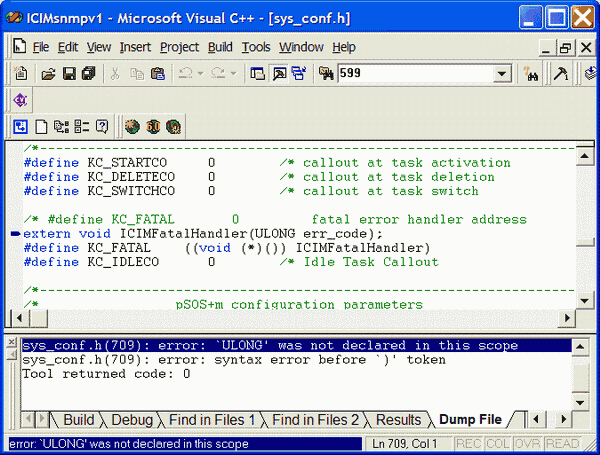This screenshot has height=455, width=600.
Task: Switch to the Find in Files 2 tab
Action: [x=315, y=420]
